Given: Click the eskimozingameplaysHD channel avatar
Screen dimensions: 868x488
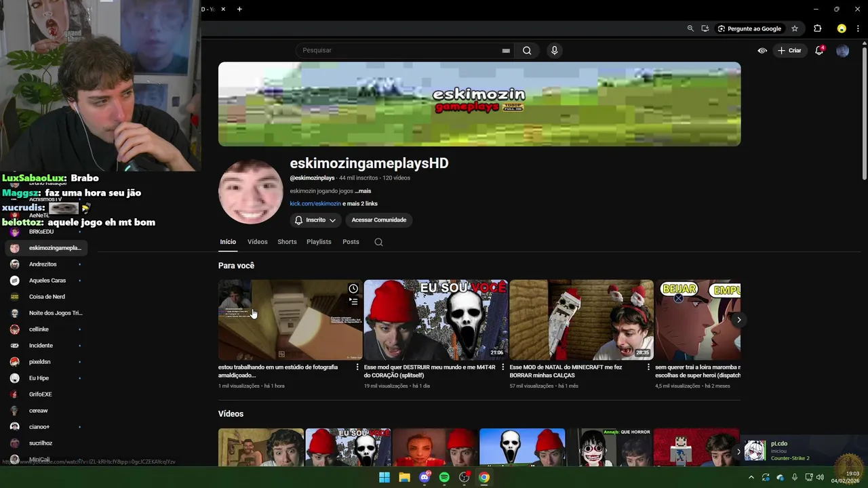Looking at the screenshot, I should [x=251, y=192].
